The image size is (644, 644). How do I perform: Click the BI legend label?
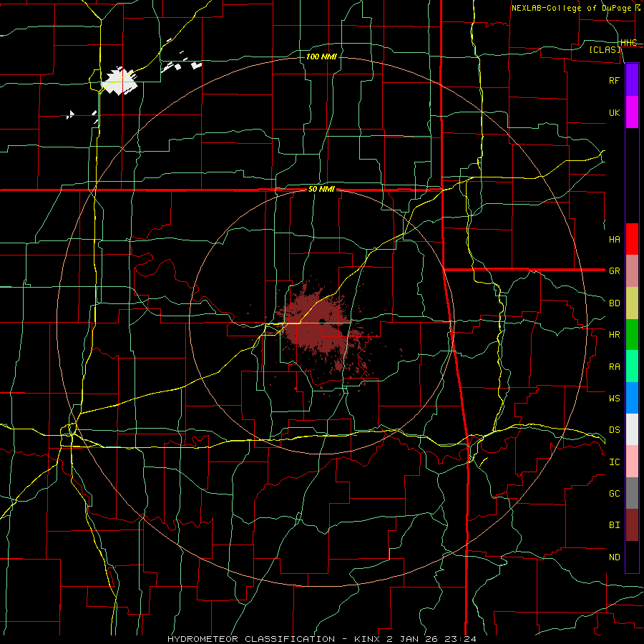(x=614, y=525)
